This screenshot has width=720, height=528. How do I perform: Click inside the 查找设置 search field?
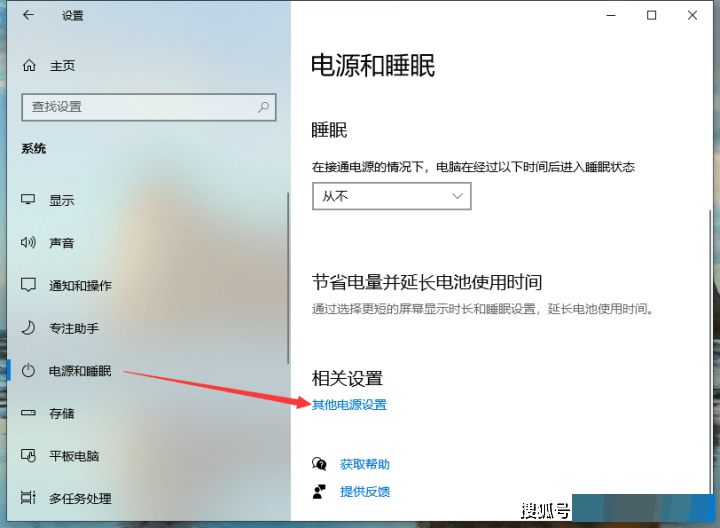coord(149,107)
